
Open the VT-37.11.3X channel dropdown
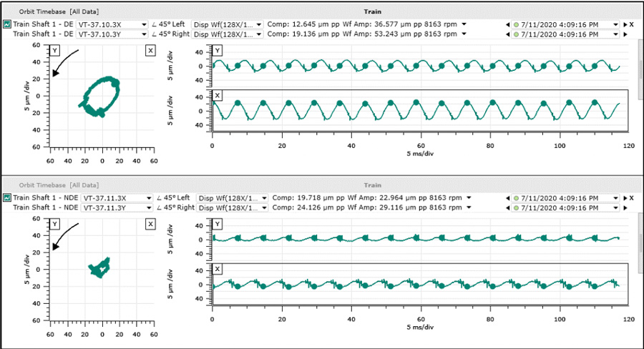click(117, 198)
